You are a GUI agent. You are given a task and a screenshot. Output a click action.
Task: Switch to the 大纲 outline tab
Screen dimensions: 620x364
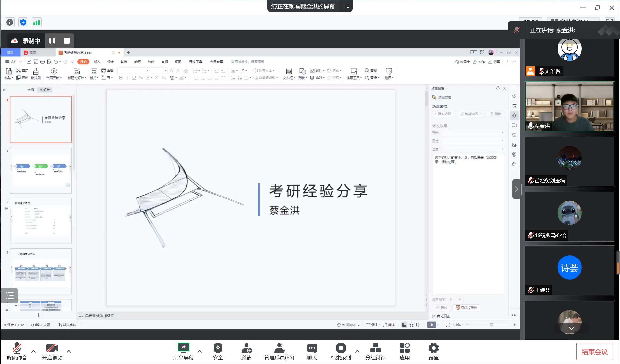pyautogui.click(x=31, y=90)
